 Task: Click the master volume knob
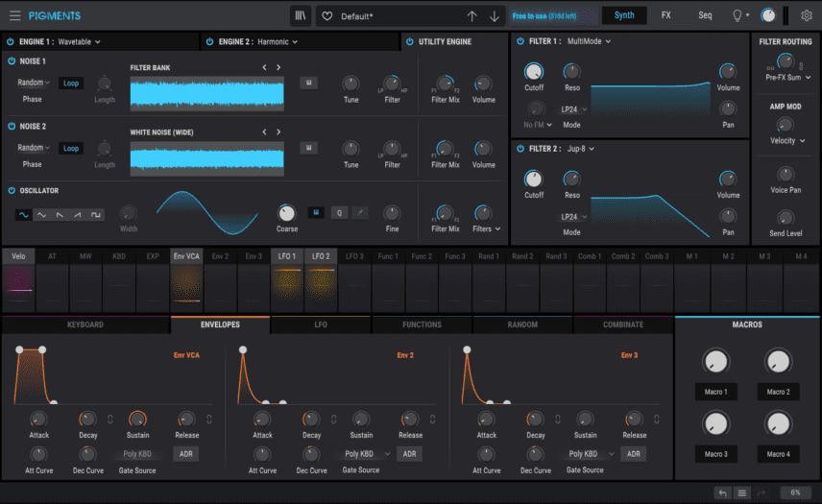click(x=768, y=15)
